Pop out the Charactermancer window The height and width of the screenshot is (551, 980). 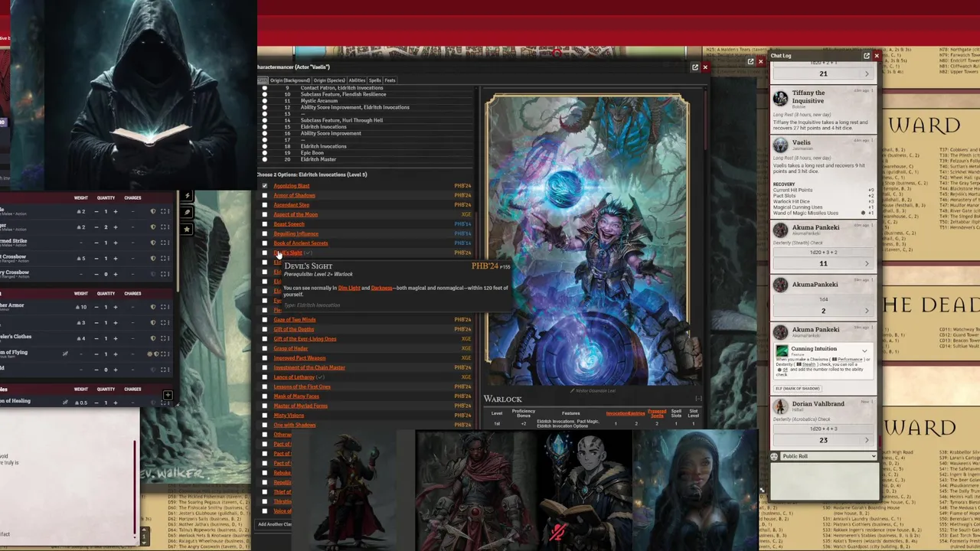695,67
